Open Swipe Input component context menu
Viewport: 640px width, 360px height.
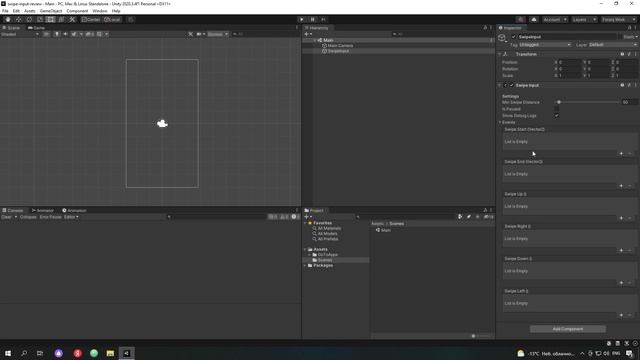(x=636, y=85)
